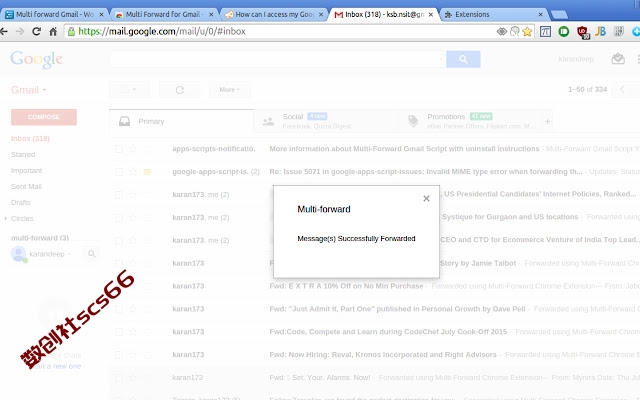The width and height of the screenshot is (640, 400).
Task: Click the browser forward arrow
Action: point(20,31)
